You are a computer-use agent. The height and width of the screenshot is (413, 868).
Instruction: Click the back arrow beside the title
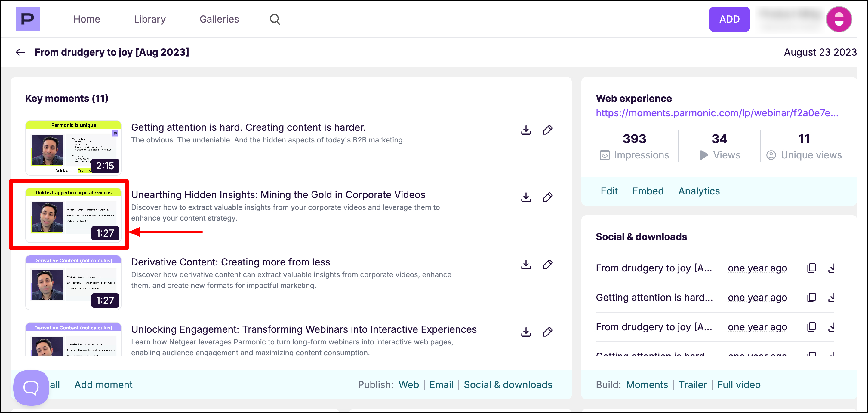[x=20, y=52]
